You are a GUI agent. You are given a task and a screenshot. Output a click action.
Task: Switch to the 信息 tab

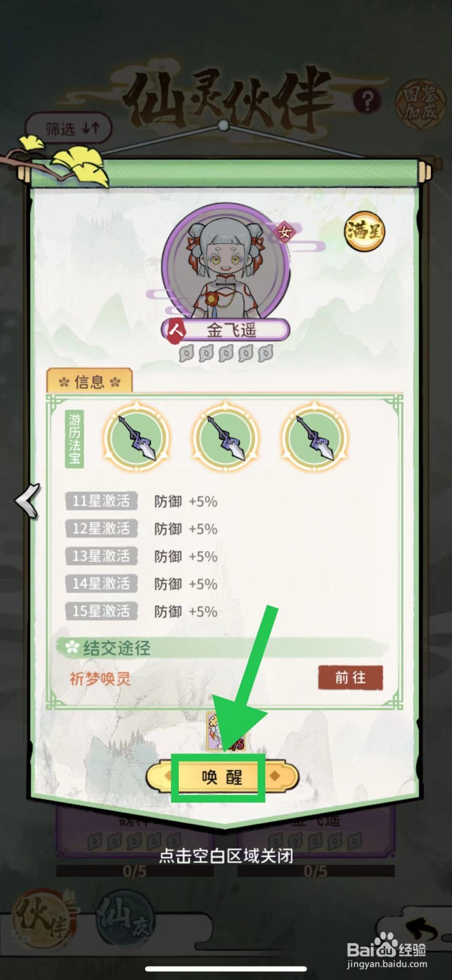click(x=90, y=382)
